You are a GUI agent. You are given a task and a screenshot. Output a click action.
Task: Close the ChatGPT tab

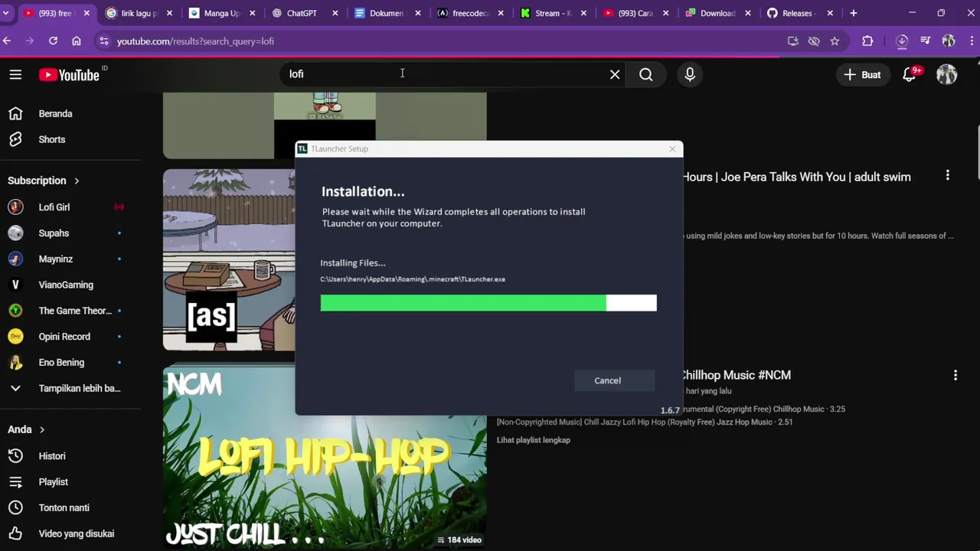tap(335, 13)
